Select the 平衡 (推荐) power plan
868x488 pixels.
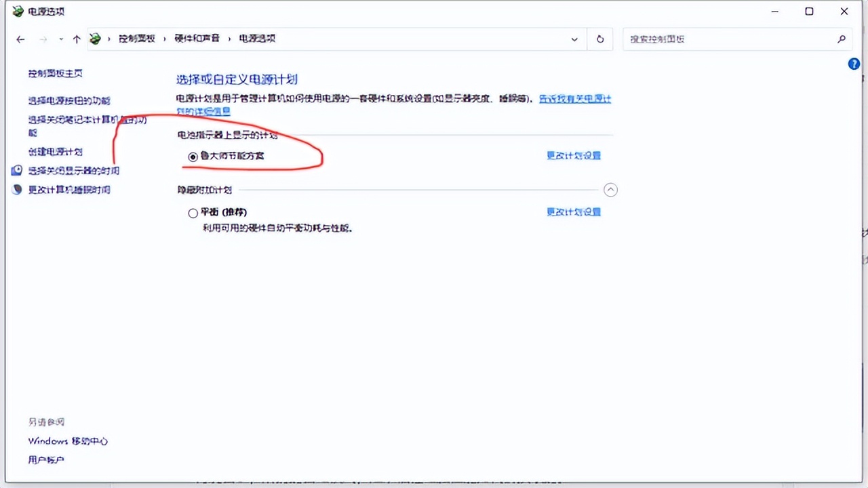[x=193, y=212]
